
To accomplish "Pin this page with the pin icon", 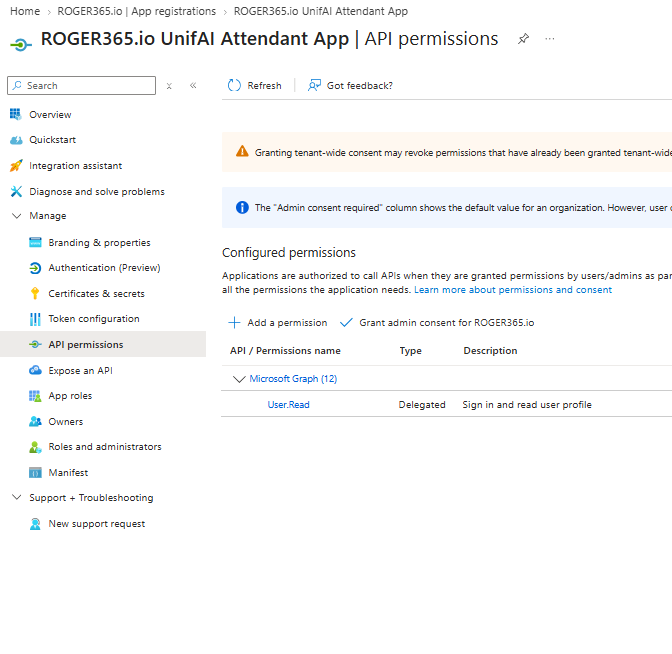I will 523,39.
